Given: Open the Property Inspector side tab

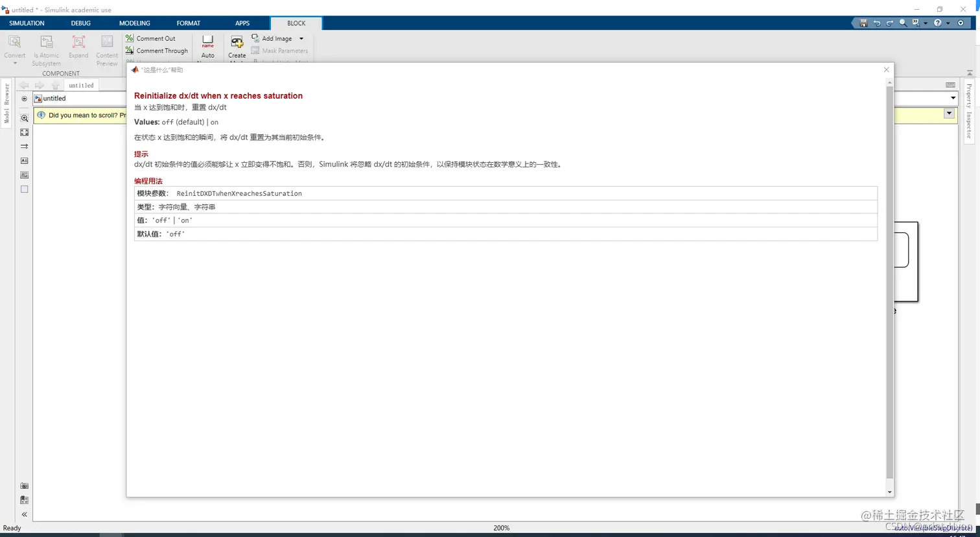Looking at the screenshot, I should (x=969, y=111).
